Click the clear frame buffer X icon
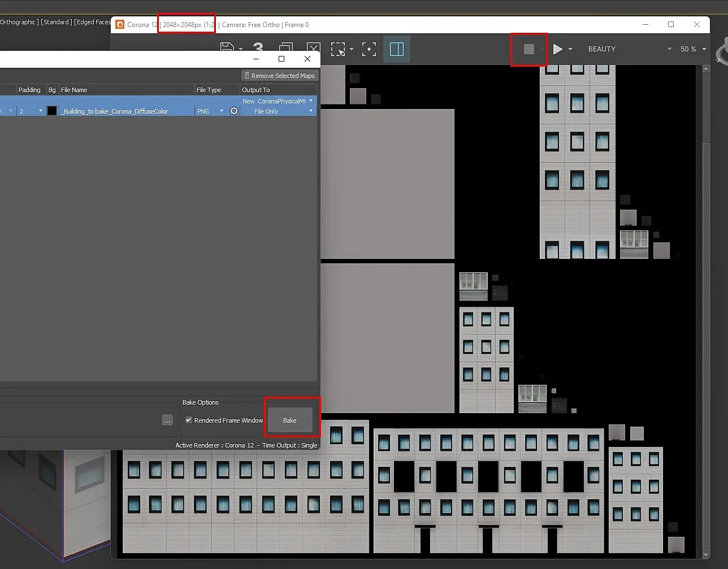 point(314,47)
